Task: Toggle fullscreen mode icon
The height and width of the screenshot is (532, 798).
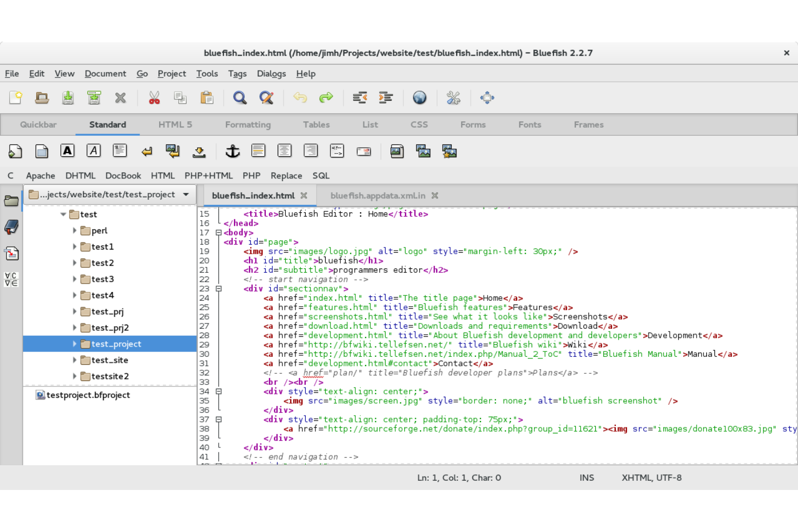Action: (487, 98)
